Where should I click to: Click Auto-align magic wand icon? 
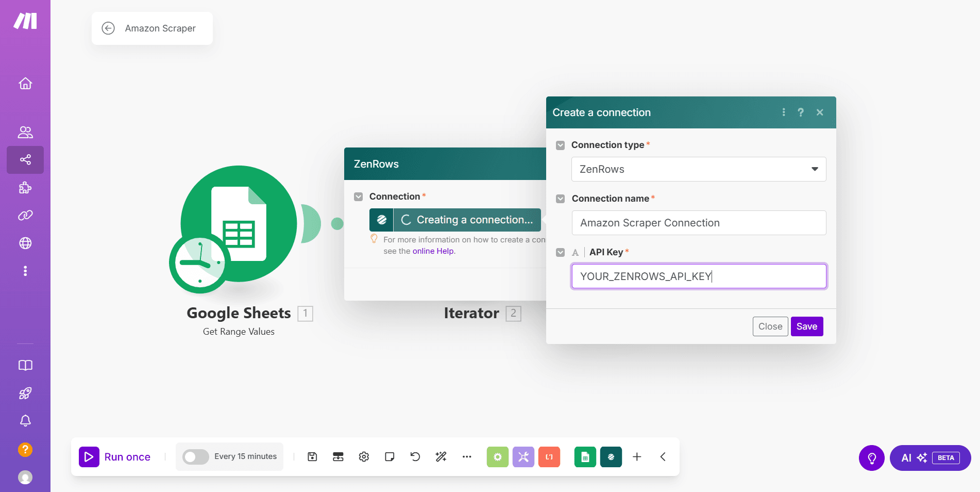[x=441, y=457]
